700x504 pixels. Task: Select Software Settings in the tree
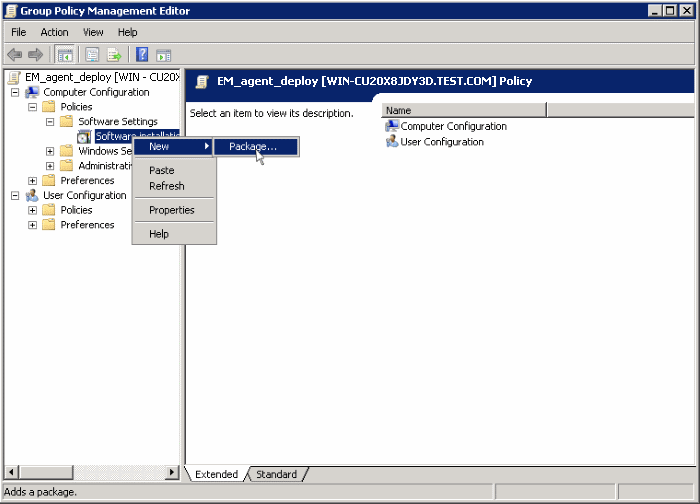click(x=118, y=121)
